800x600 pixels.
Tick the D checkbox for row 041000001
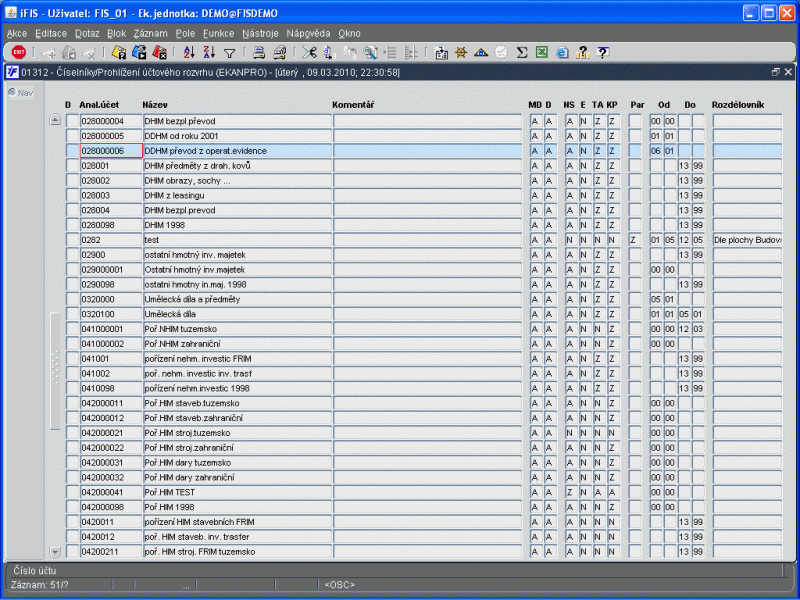coord(72,329)
